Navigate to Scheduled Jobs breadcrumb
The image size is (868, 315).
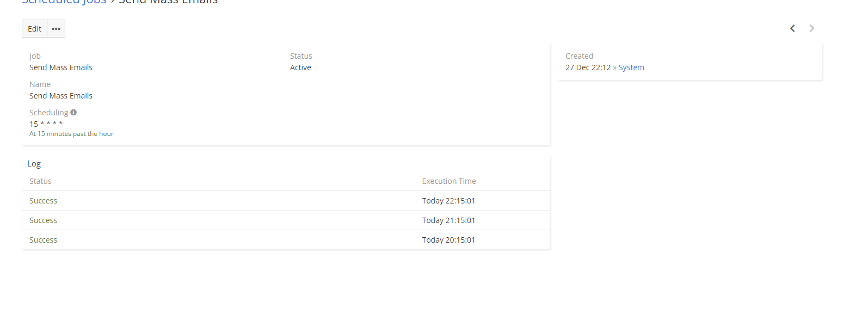click(64, 2)
